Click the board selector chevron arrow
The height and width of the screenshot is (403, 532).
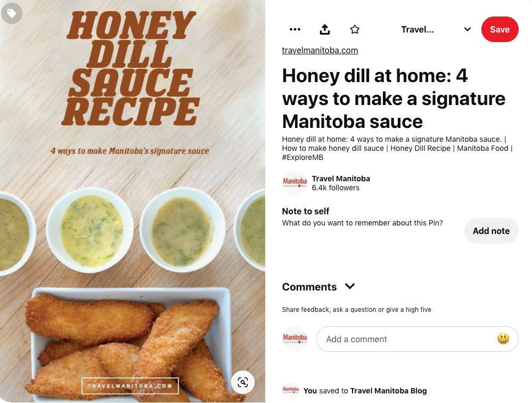pos(467,29)
